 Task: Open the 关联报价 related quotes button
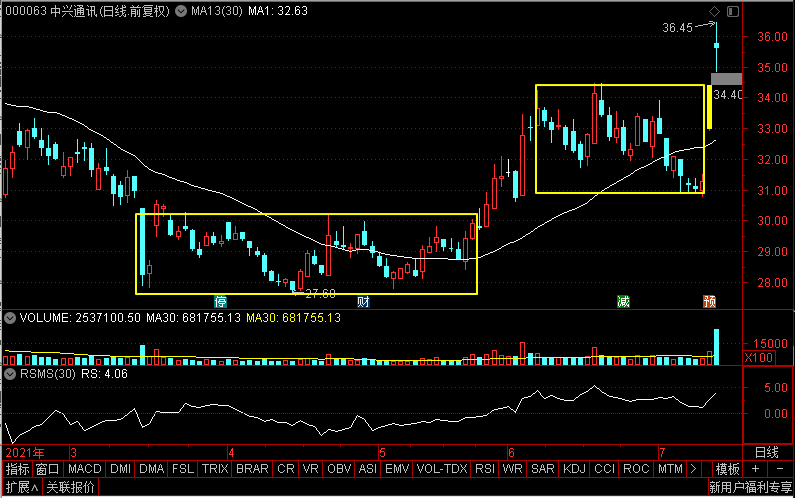pyautogui.click(x=70, y=487)
